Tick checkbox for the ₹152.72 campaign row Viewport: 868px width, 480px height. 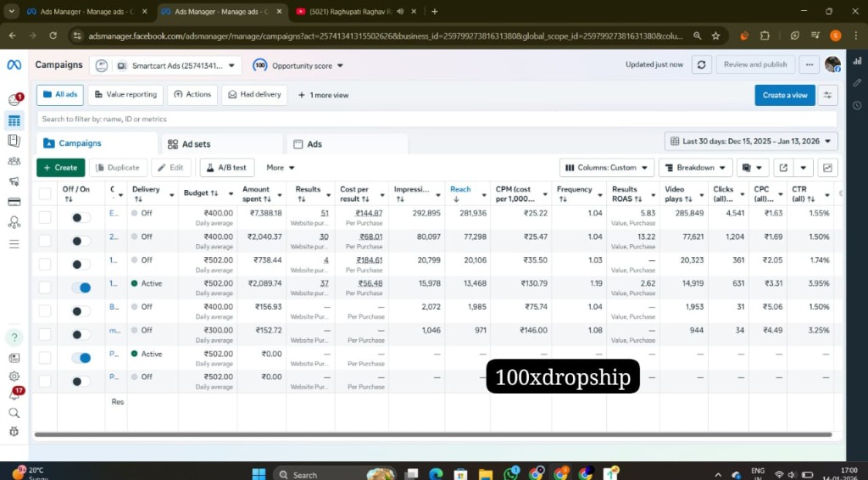click(45, 334)
